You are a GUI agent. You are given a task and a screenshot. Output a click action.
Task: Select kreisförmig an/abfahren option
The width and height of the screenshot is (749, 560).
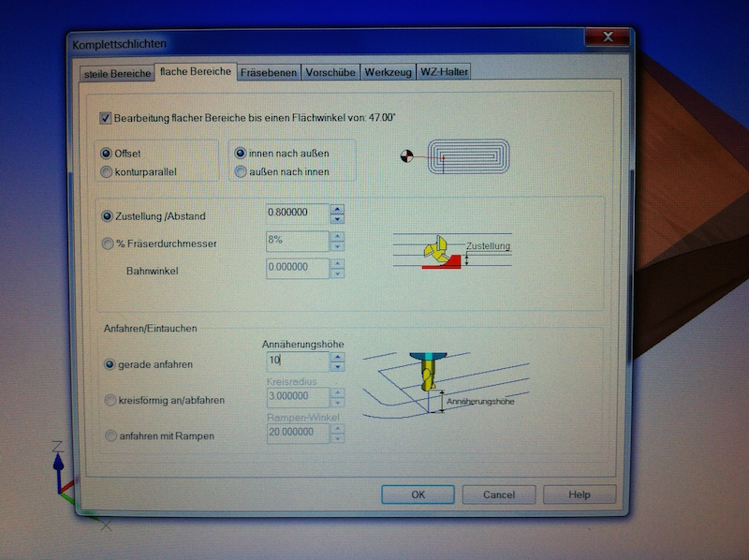[110, 400]
